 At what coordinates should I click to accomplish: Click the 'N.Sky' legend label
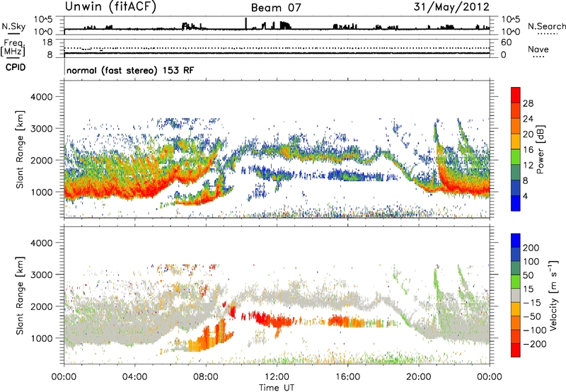pyautogui.click(x=13, y=26)
